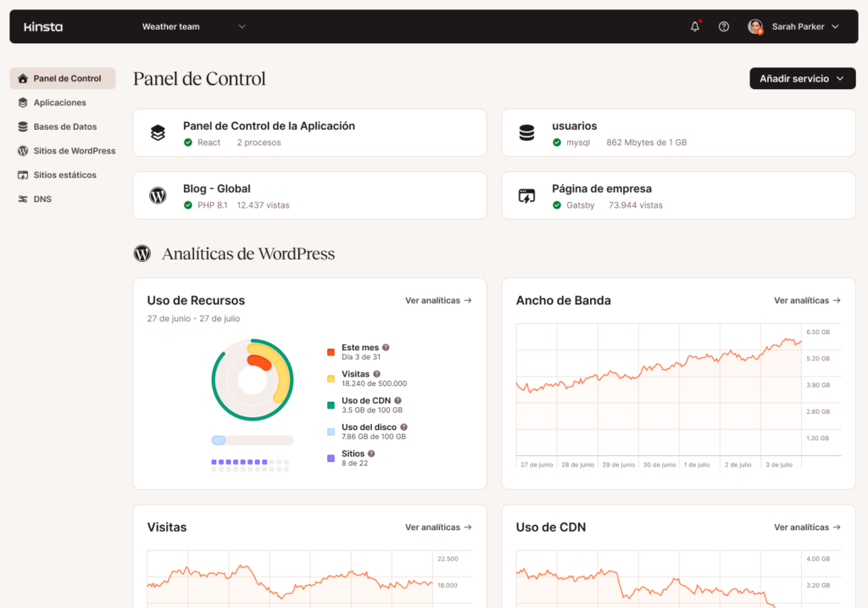Click the React application stack icon

coord(158,133)
